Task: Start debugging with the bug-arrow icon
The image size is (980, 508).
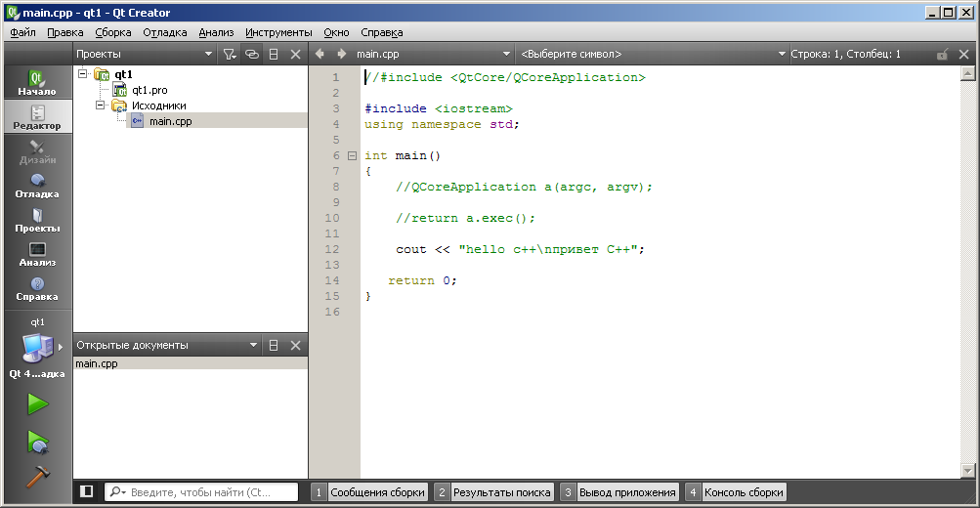Action: tap(37, 442)
